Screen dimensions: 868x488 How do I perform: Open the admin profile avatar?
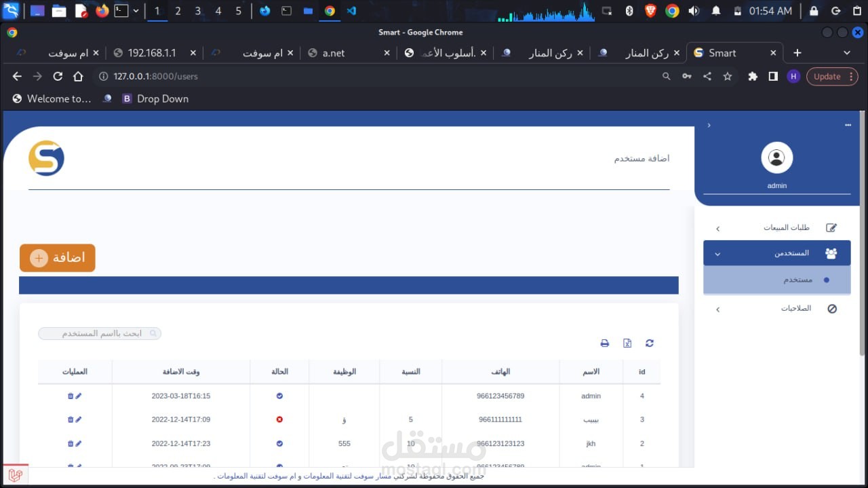[x=776, y=158]
